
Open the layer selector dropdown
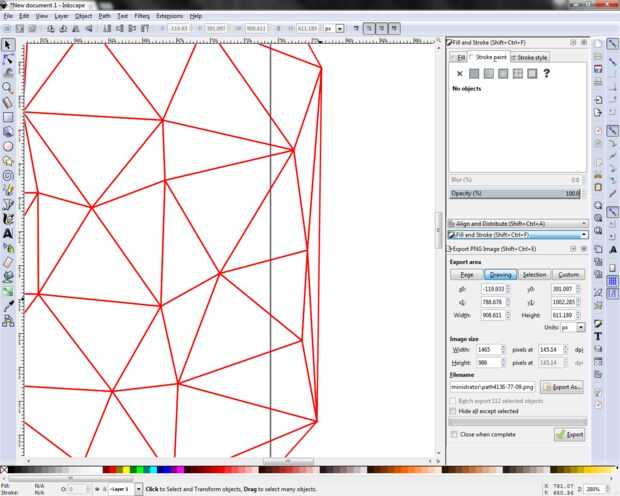(138, 489)
